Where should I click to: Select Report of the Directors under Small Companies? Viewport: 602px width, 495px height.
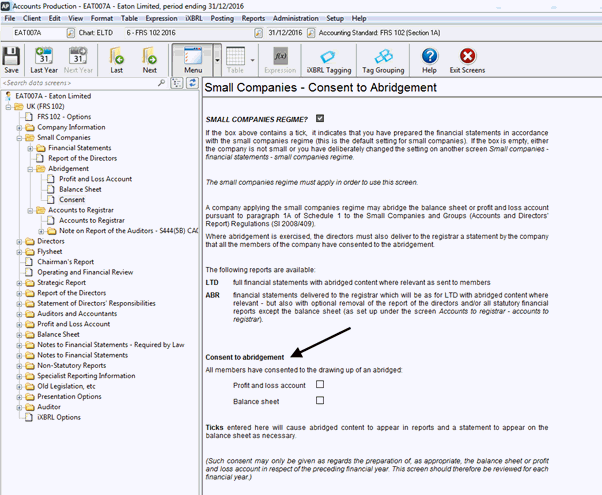coord(82,158)
